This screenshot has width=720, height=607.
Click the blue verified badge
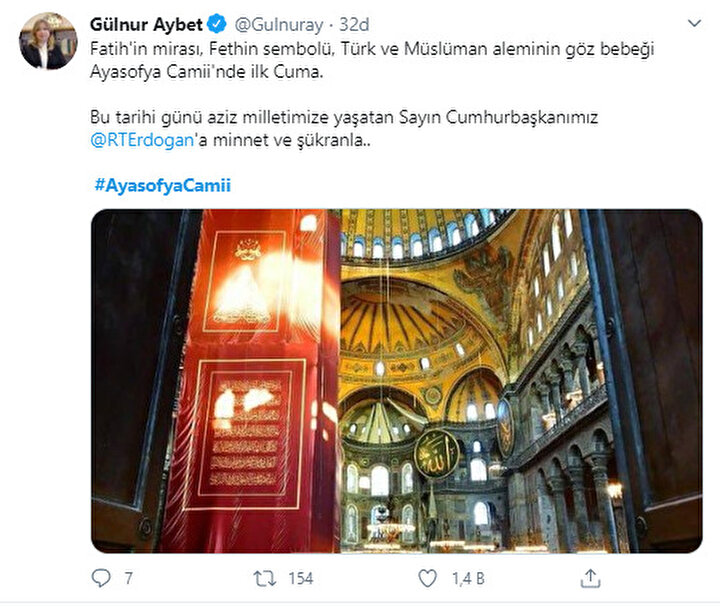[x=216, y=24]
